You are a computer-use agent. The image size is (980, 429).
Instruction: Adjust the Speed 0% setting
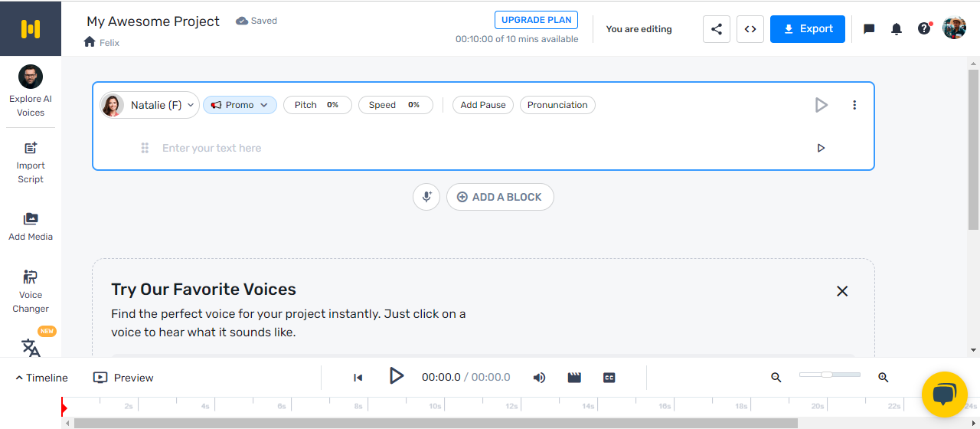(396, 105)
